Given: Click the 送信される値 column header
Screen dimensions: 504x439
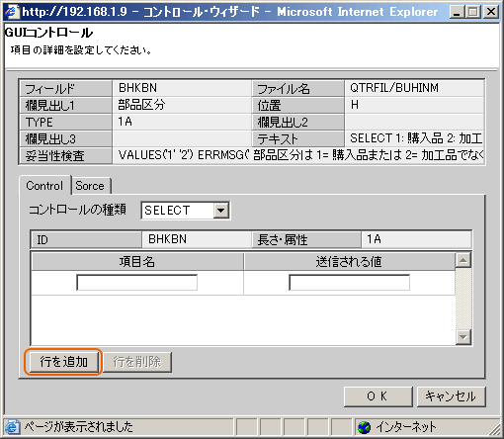Looking at the screenshot, I should point(349,262).
